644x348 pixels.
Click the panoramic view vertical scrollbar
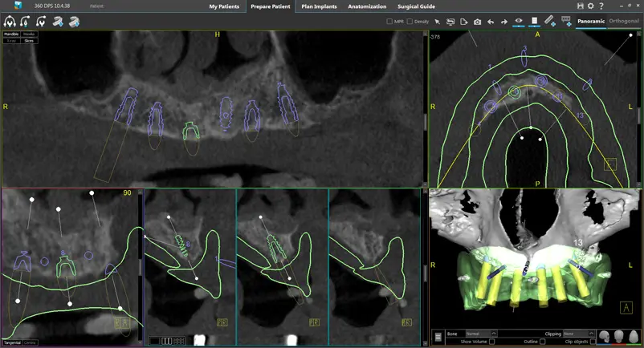[x=426, y=108]
